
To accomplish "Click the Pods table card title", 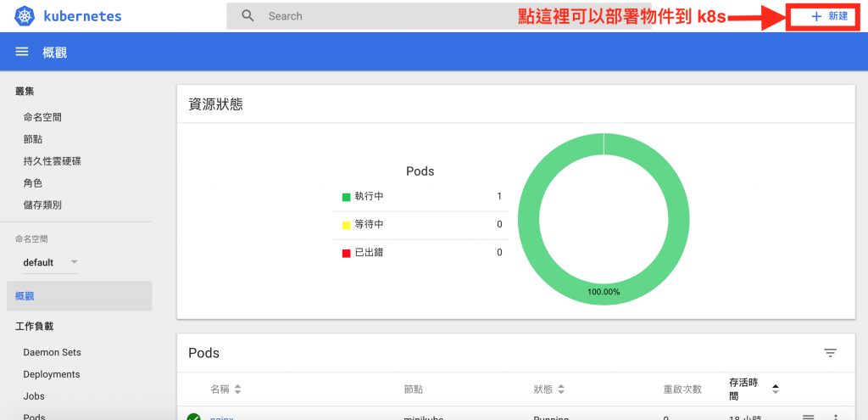I will pos(203,353).
